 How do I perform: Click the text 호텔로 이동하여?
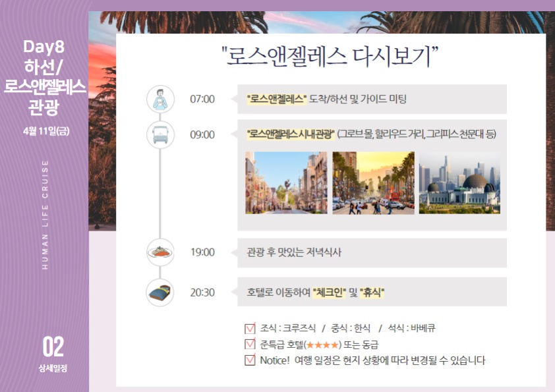click(279, 293)
